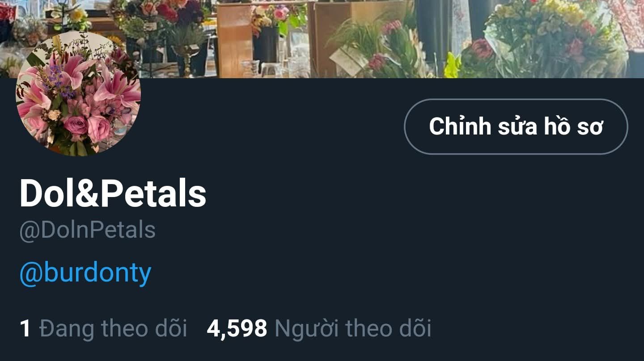Click the empty dark area below the edit button
The width and height of the screenshot is (644, 361).
(x=514, y=223)
